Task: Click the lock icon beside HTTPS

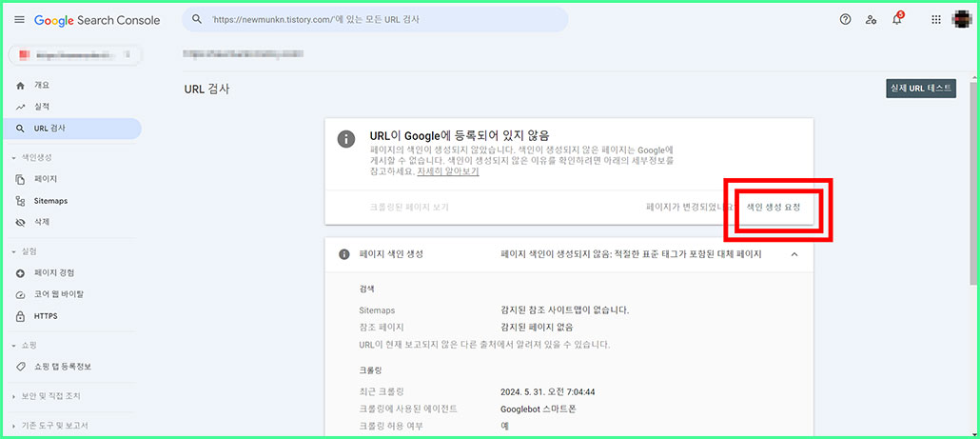Action: pos(20,316)
